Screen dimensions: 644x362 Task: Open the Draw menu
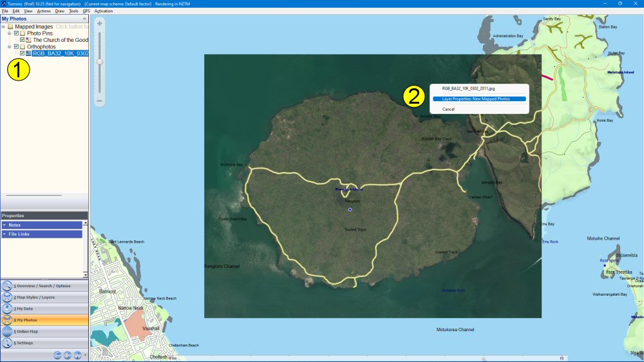[60, 11]
